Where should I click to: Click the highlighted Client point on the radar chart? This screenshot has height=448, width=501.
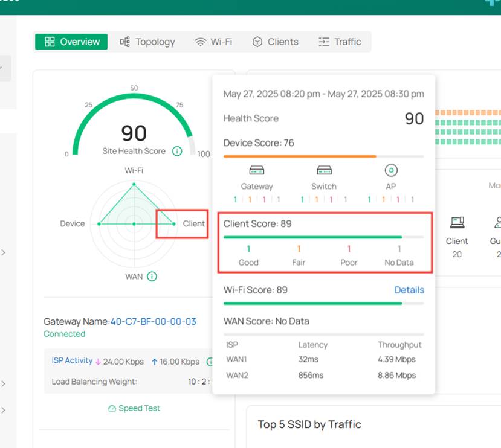(173, 223)
